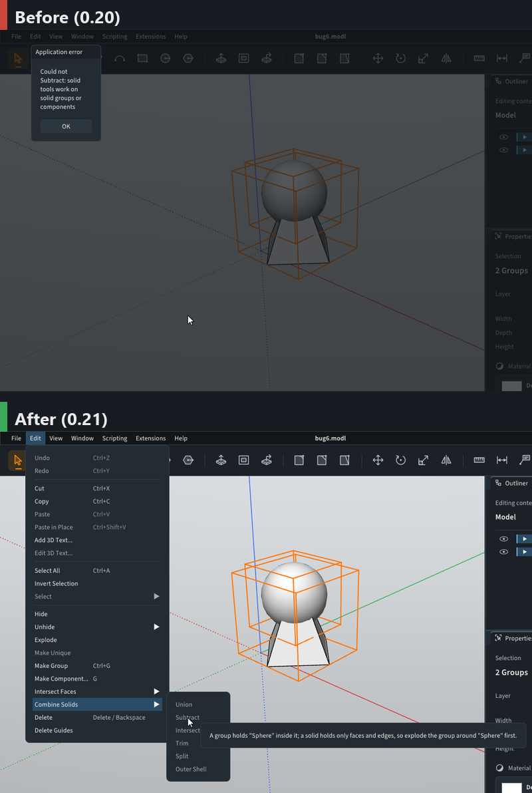Open the Unhide submenu arrow
This screenshot has width=532, height=793.
coord(157,627)
